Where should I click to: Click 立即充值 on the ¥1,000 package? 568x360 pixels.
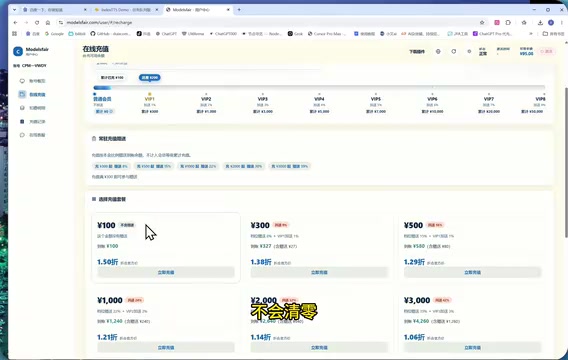coord(166,347)
